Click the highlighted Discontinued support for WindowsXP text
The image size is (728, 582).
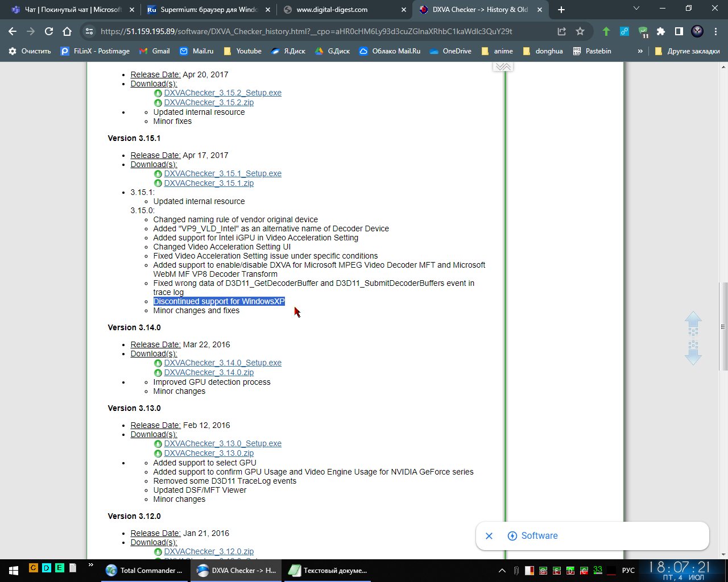point(219,301)
